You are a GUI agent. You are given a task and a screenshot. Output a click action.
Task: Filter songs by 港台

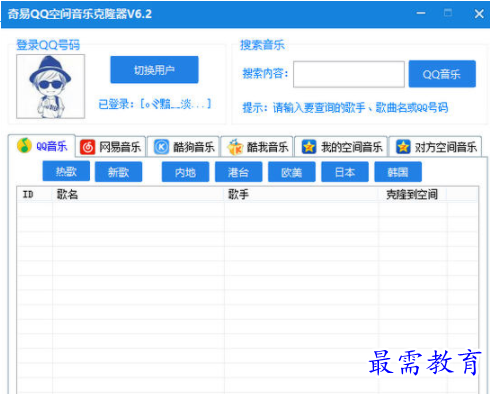(x=238, y=172)
